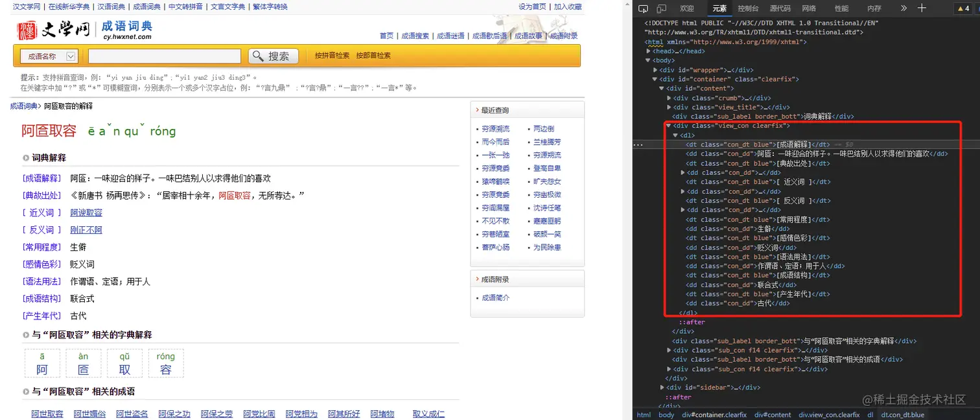
Task: Open the warnings counter showing 4 issues
Action: 964,8
